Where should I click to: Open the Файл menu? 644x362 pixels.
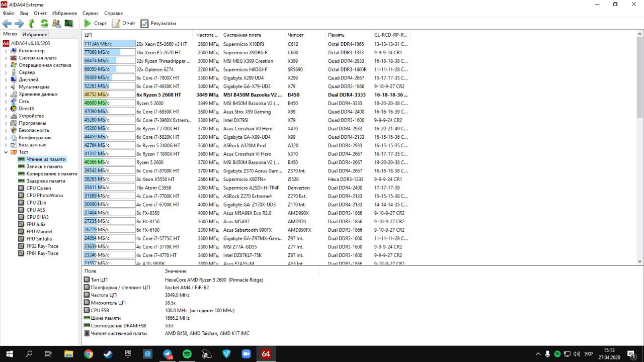click(8, 13)
